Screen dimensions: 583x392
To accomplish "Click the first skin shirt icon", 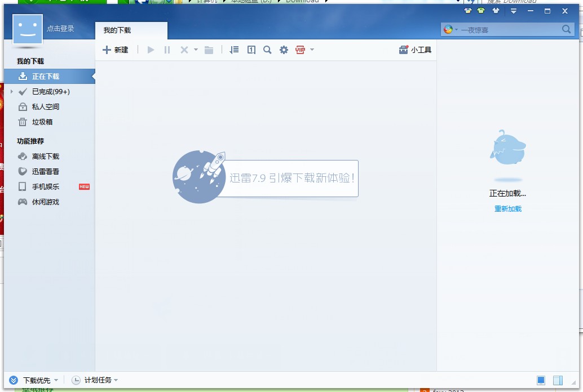I will tap(468, 11).
